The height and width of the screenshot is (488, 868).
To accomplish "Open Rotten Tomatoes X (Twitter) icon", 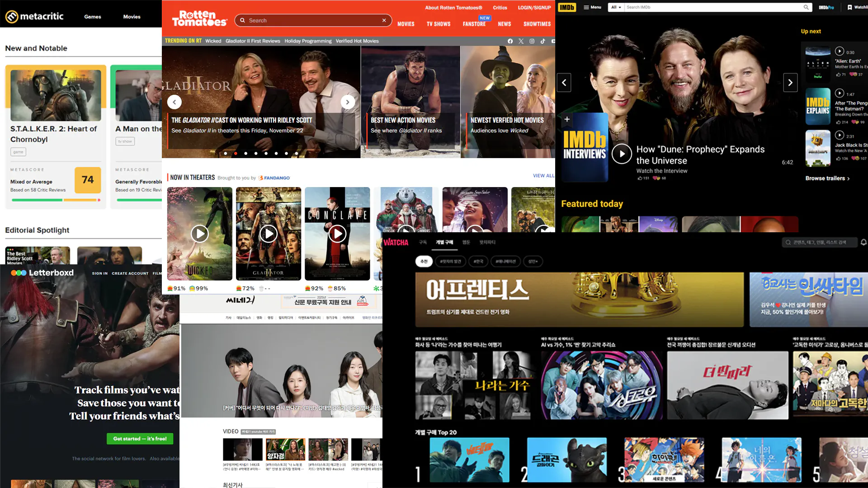I will point(521,41).
